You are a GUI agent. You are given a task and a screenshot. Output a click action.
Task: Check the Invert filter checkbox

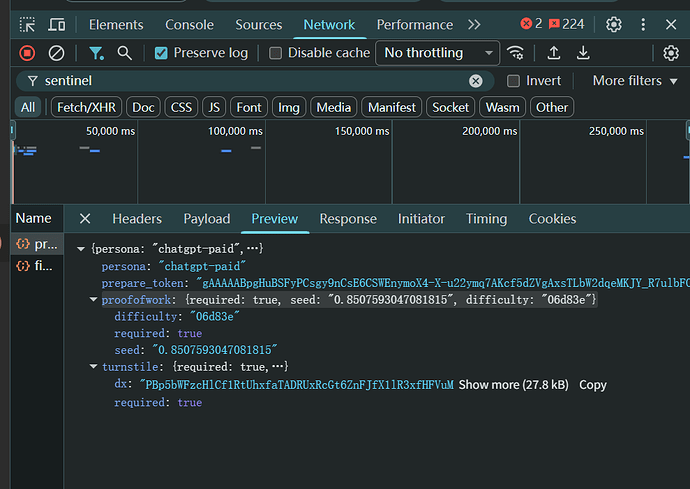[514, 81]
